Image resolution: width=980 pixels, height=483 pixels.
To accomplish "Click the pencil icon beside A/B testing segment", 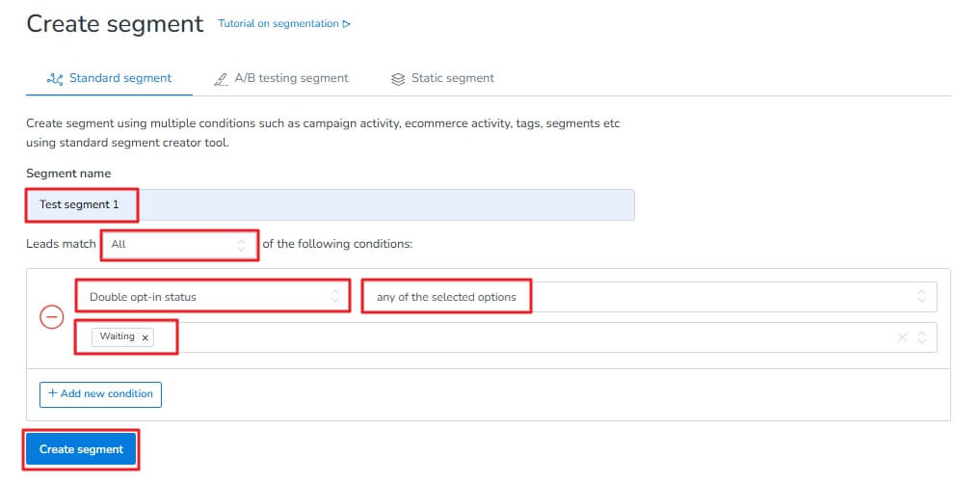I will coord(221,79).
